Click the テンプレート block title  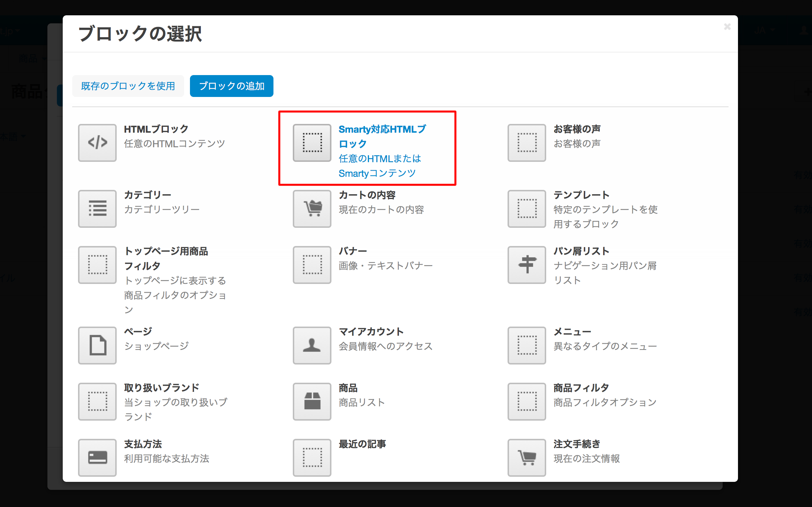[582, 195]
